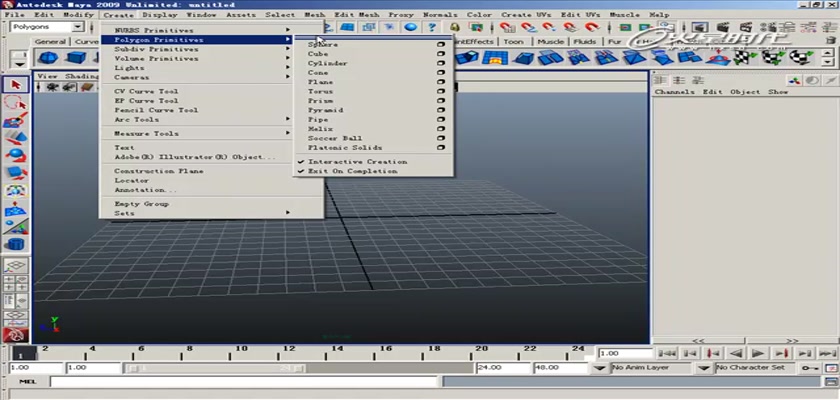Switch to single perspective view layout
The width and height of the screenshot is (840, 400).
click(16, 265)
